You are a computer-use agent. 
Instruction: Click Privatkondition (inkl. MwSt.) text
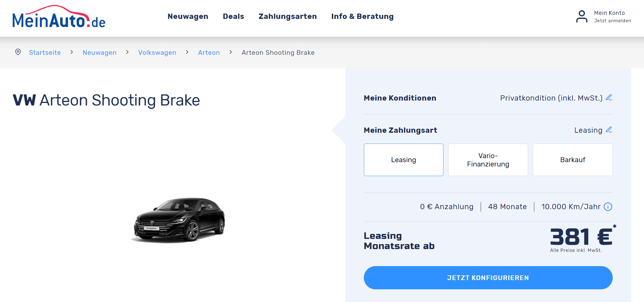click(551, 98)
